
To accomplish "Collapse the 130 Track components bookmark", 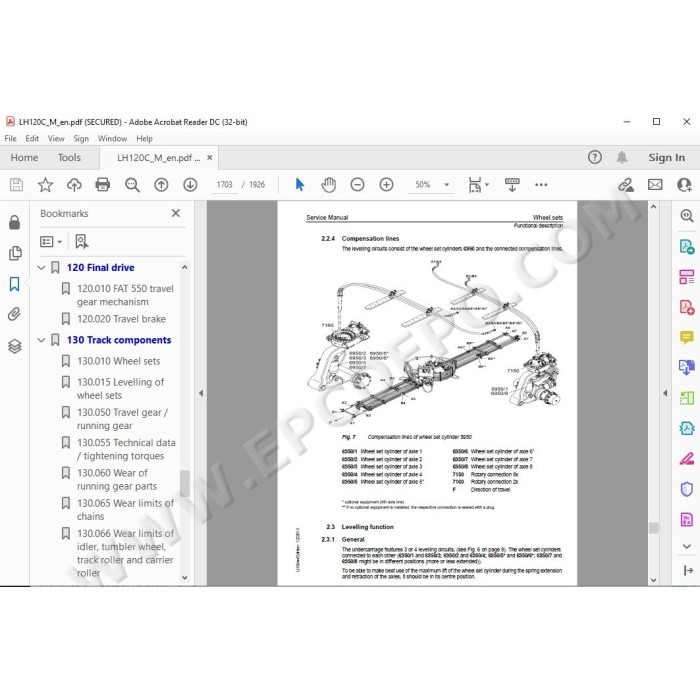I will point(42,340).
